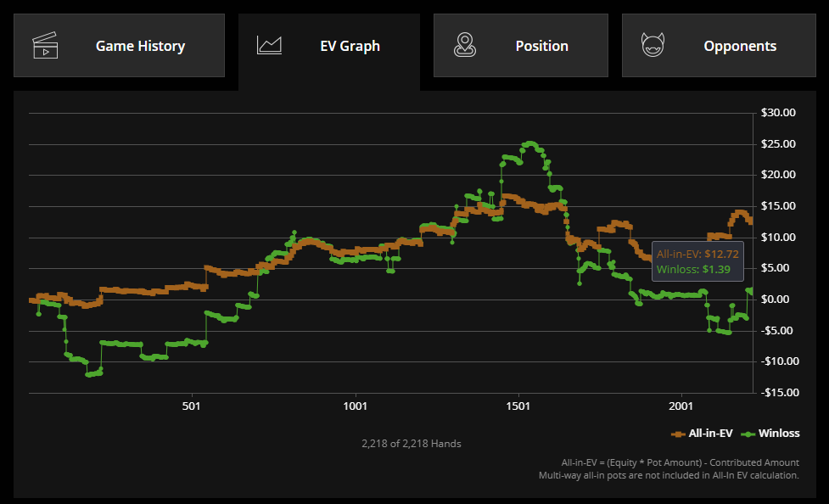
Task: Click the All-in-EV formula explanation text
Action: click(x=680, y=462)
